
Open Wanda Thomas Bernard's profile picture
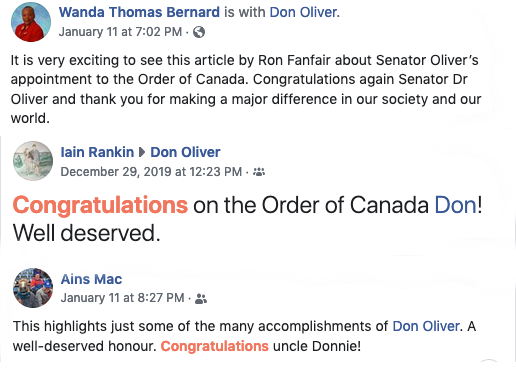[31, 22]
